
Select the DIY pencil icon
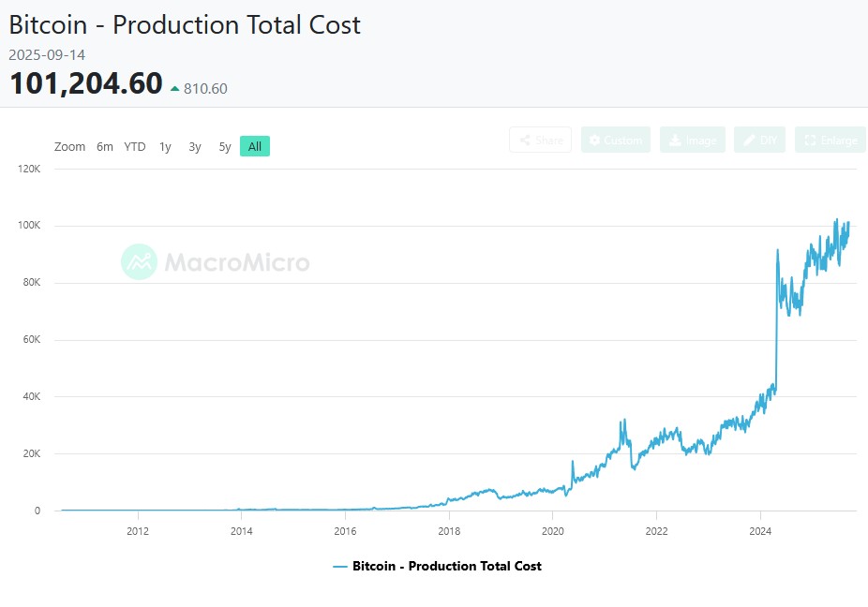pos(748,139)
